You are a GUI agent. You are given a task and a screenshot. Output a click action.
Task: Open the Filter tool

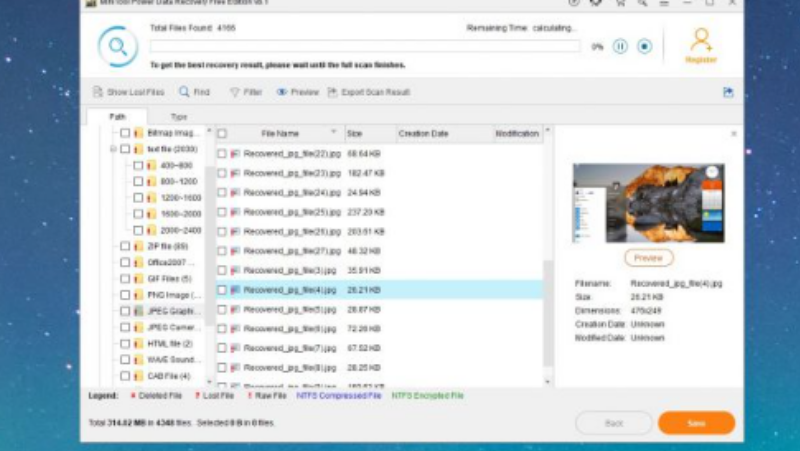[245, 92]
